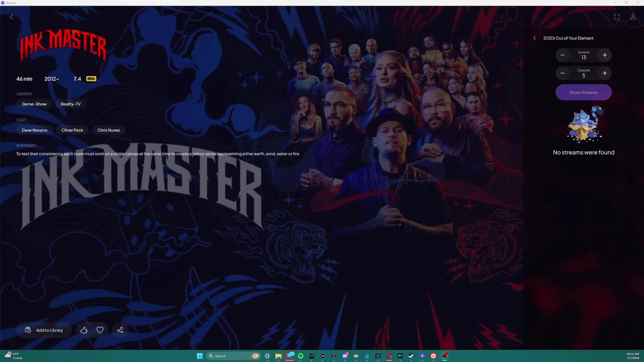The height and width of the screenshot is (362, 644).
Task: Increase the Episode number
Action: click(605, 73)
